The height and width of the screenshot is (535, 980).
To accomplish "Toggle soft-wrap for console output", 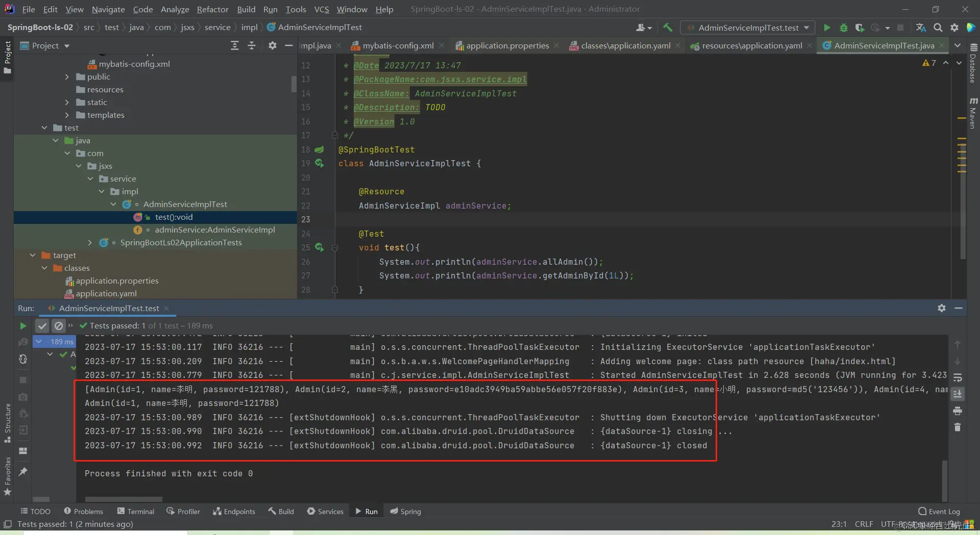I will [958, 378].
